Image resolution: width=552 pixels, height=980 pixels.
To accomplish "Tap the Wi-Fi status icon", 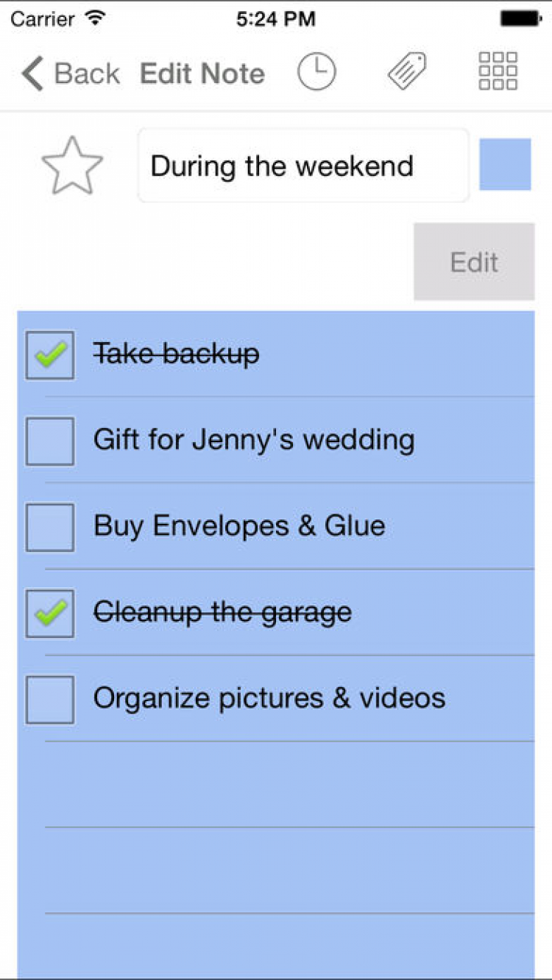I will pos(96,18).
